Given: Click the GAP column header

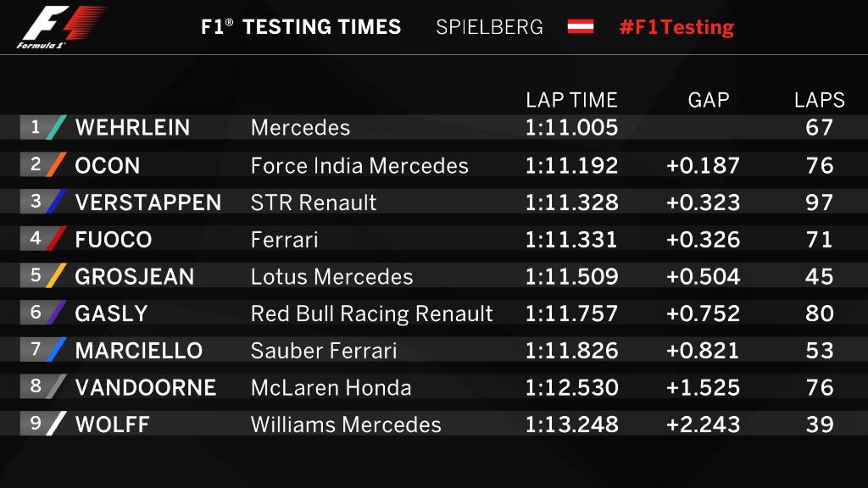Looking at the screenshot, I should (x=708, y=100).
